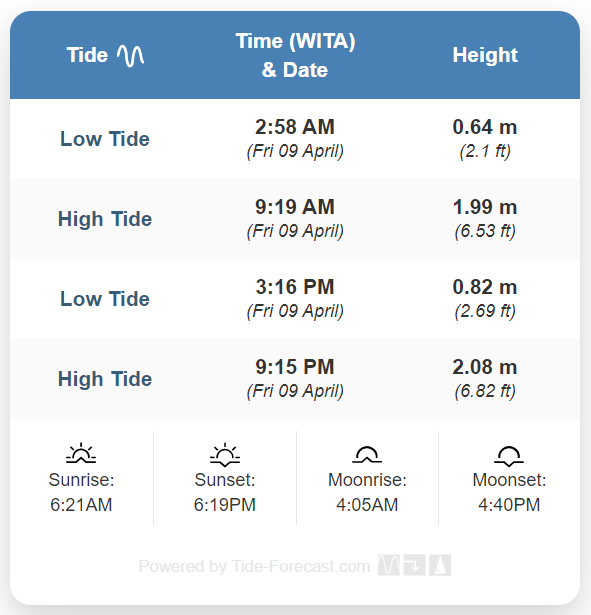Image resolution: width=591 pixels, height=615 pixels.
Task: Click the Moonset 4:40PM text
Action: pyautogui.click(x=509, y=492)
